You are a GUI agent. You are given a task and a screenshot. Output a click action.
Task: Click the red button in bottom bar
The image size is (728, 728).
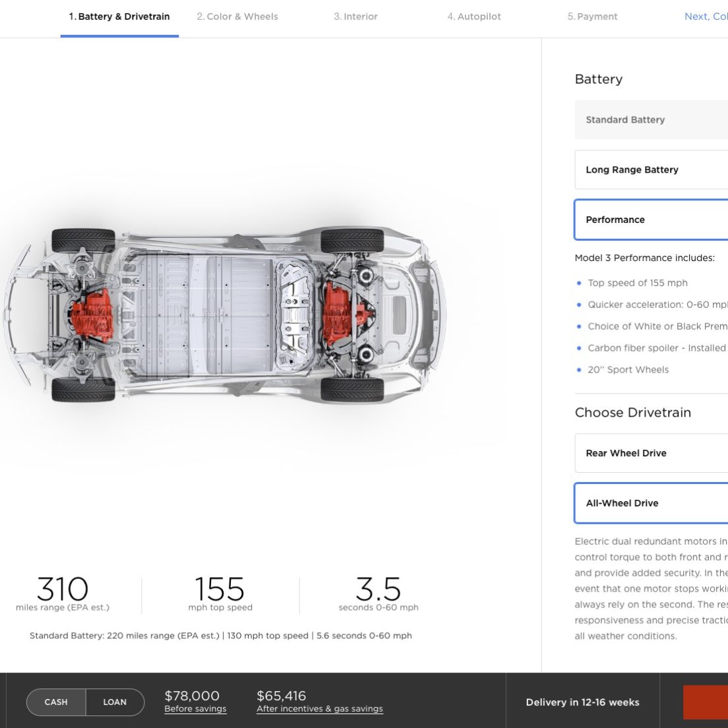[x=706, y=702]
